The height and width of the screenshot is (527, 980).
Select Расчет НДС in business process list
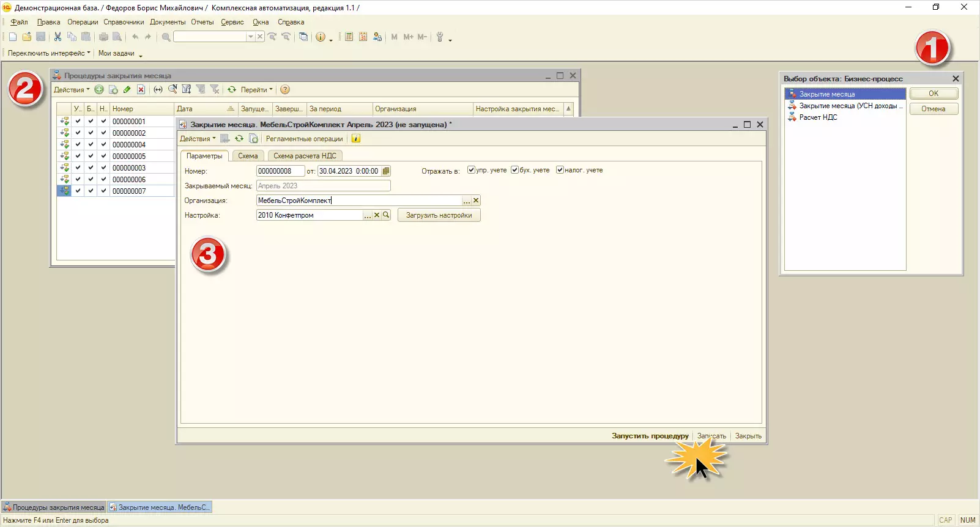818,117
